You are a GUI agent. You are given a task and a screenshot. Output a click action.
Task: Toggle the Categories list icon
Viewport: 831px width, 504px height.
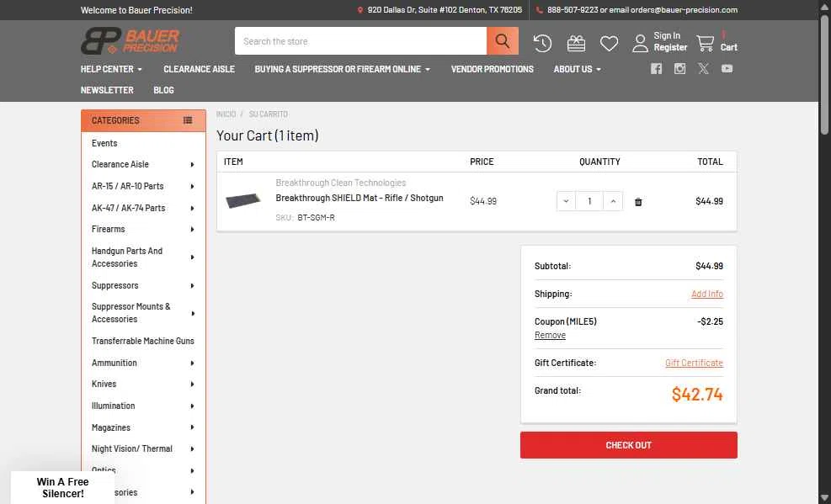point(188,120)
